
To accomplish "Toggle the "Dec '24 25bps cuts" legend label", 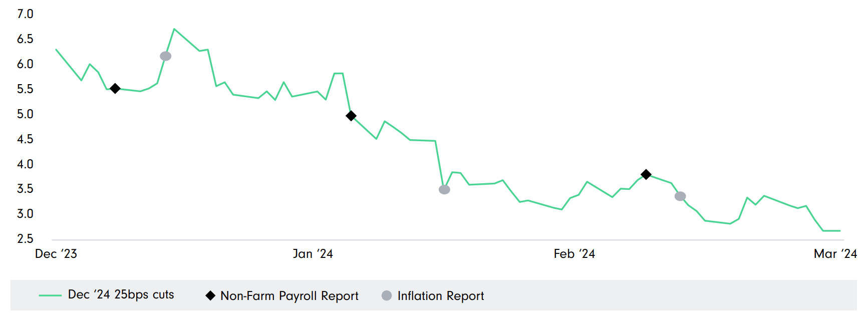I will 121,295.
